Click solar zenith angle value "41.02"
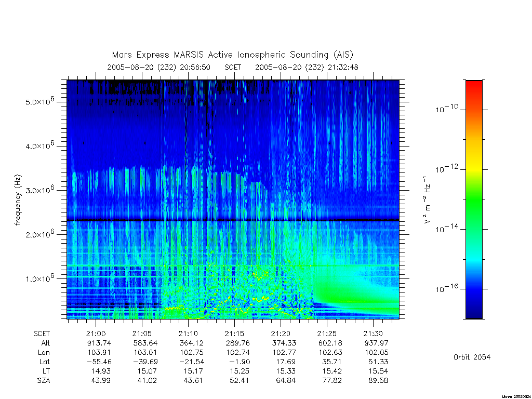 tap(147, 381)
